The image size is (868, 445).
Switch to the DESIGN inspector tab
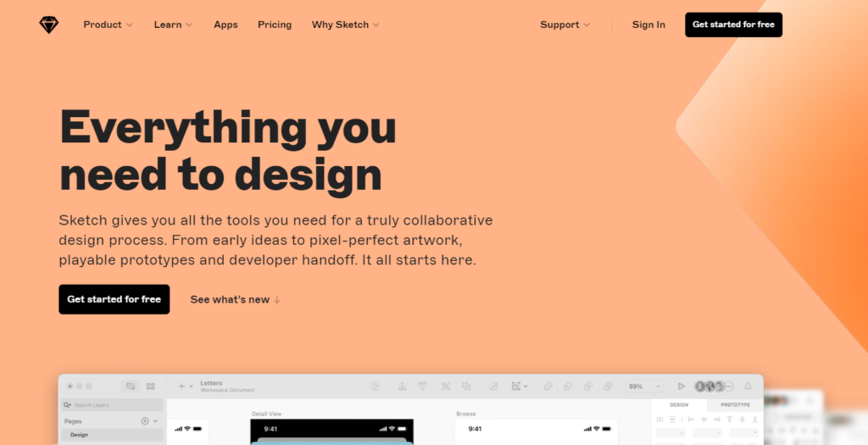point(679,404)
